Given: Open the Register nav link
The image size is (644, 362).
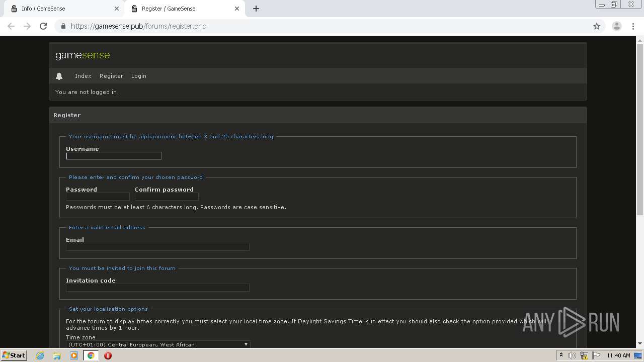Looking at the screenshot, I should pyautogui.click(x=111, y=76).
